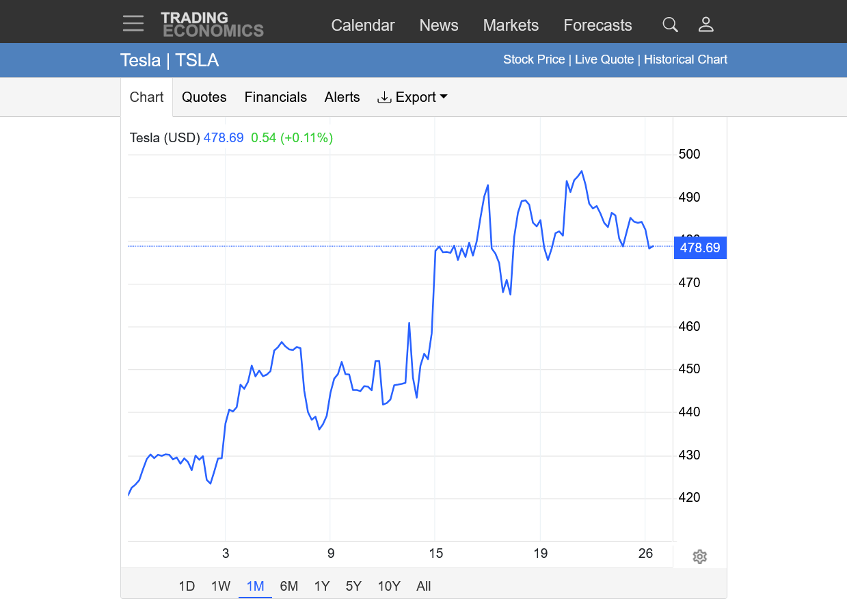Switch to the Quotes tab
This screenshot has height=616, width=847.
[204, 97]
